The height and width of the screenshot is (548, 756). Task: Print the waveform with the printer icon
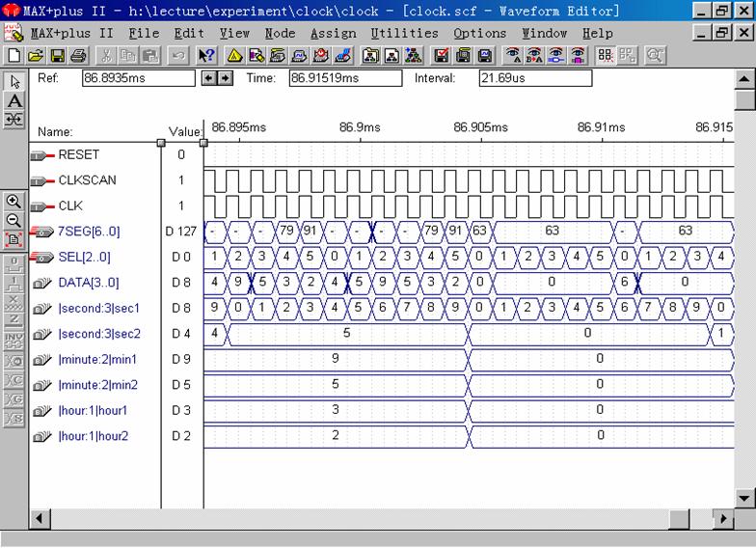(79, 56)
